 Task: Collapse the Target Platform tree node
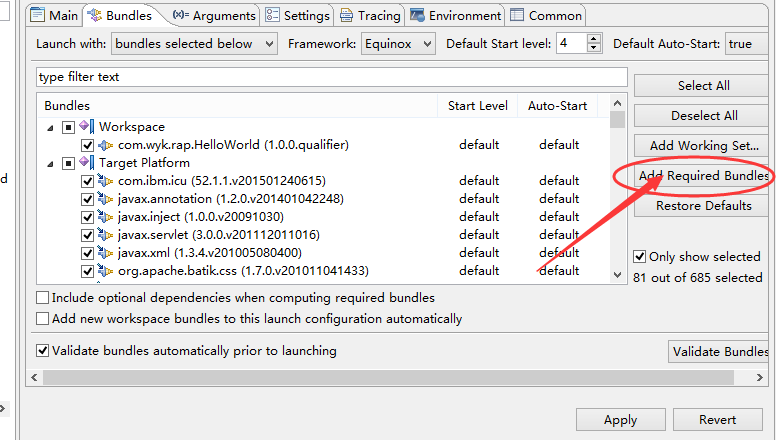point(50,164)
